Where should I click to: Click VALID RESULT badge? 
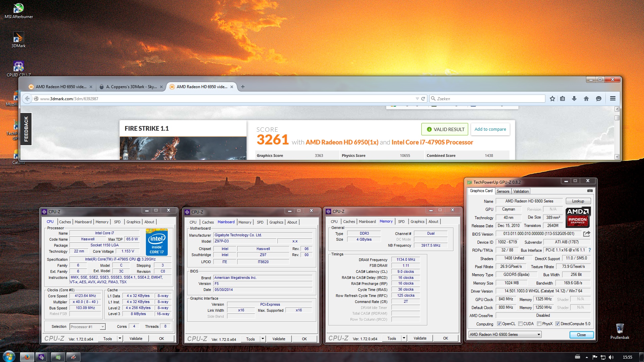tap(445, 129)
